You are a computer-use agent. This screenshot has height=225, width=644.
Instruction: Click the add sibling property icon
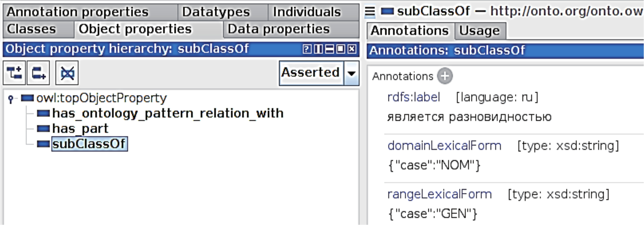click(38, 73)
